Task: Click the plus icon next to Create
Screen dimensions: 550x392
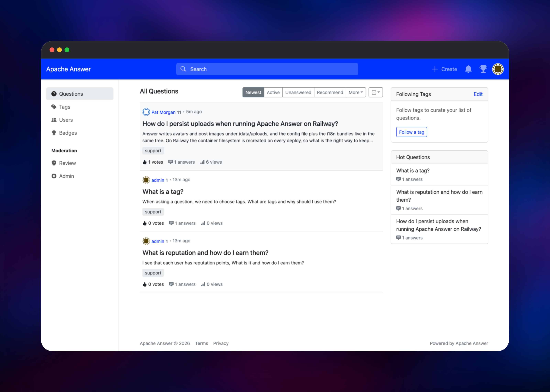Action: [435, 69]
